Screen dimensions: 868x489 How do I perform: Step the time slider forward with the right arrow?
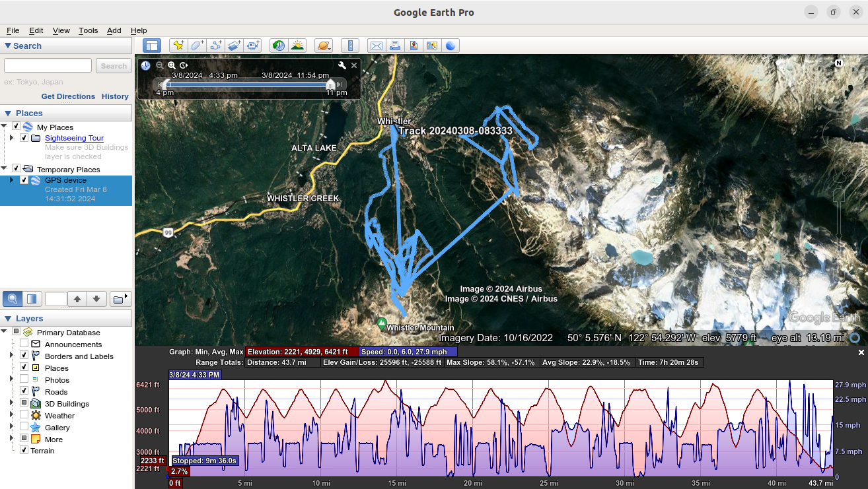point(340,84)
